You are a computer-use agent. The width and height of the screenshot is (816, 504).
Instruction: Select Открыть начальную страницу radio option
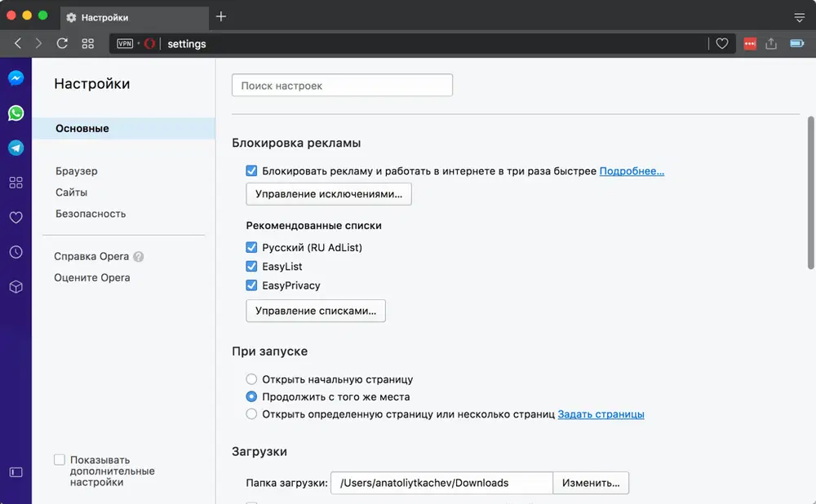pyautogui.click(x=251, y=379)
